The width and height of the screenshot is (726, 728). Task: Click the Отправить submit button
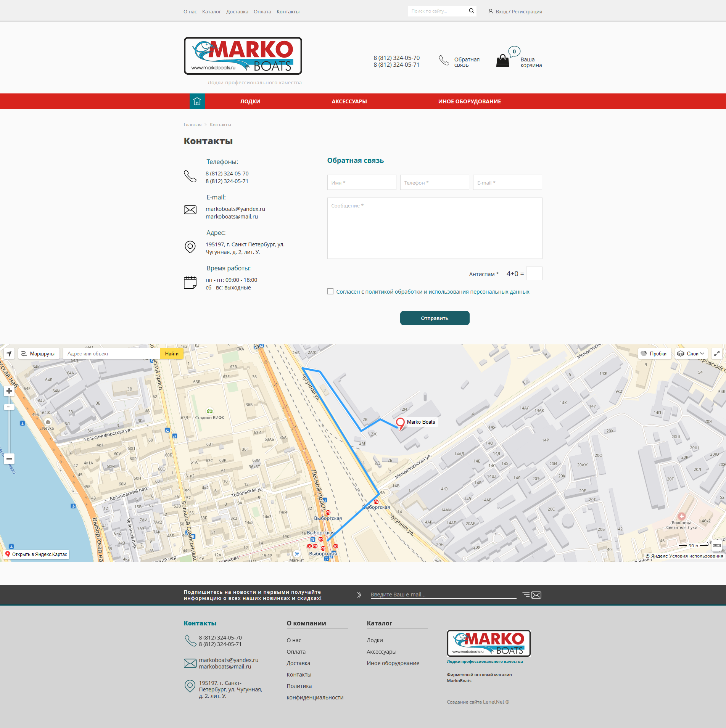coord(435,318)
